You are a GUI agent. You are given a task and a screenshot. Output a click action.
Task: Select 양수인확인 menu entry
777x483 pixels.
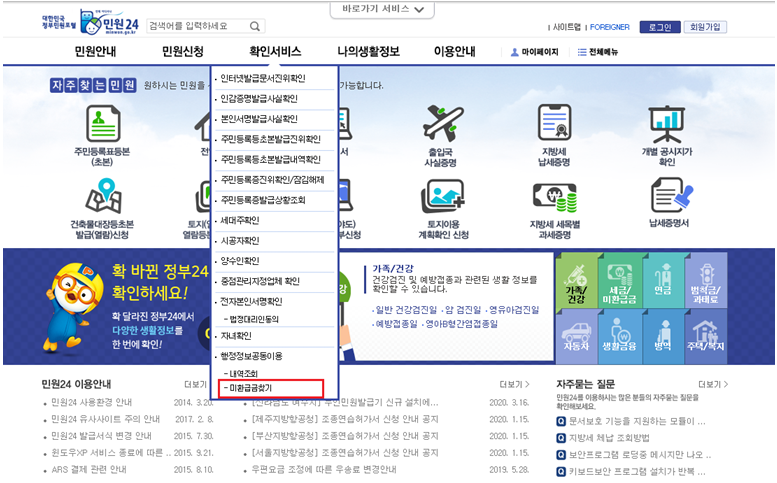coord(240,261)
